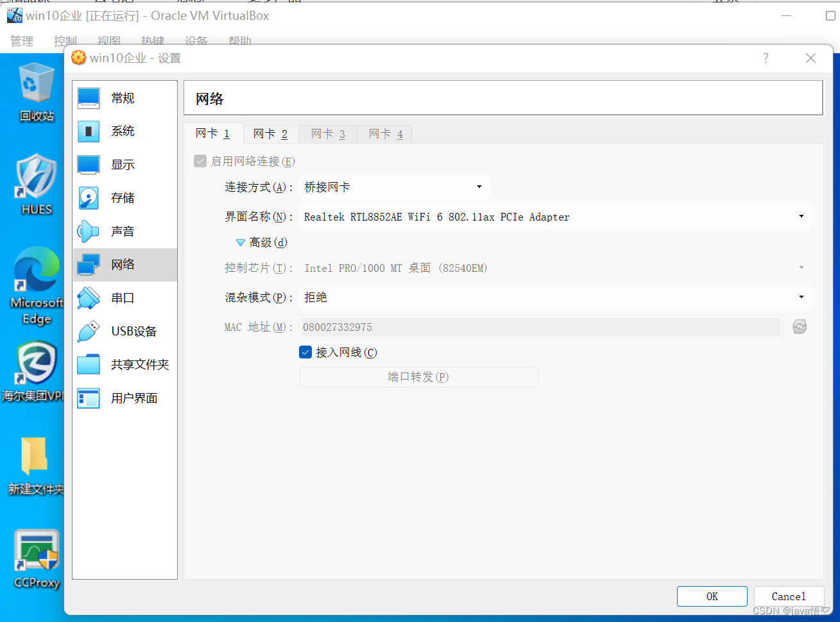840x622 pixels.
Task: Regenerate MAC address with refresh icon
Action: 800,327
